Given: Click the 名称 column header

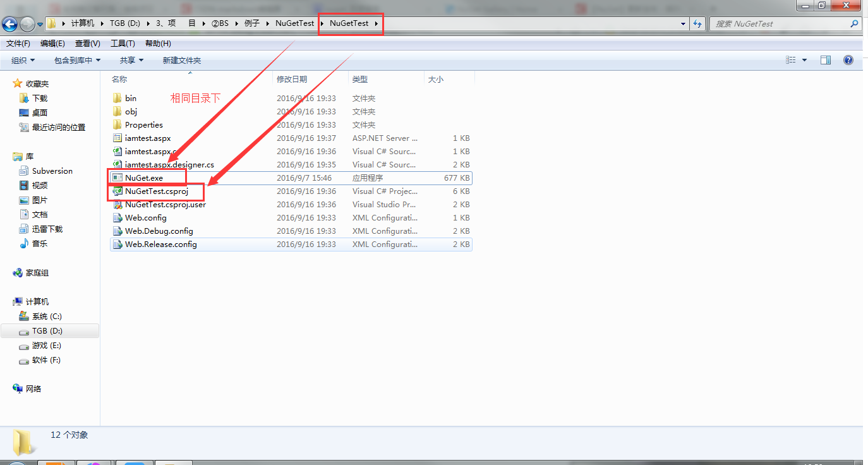Looking at the screenshot, I should pos(119,80).
